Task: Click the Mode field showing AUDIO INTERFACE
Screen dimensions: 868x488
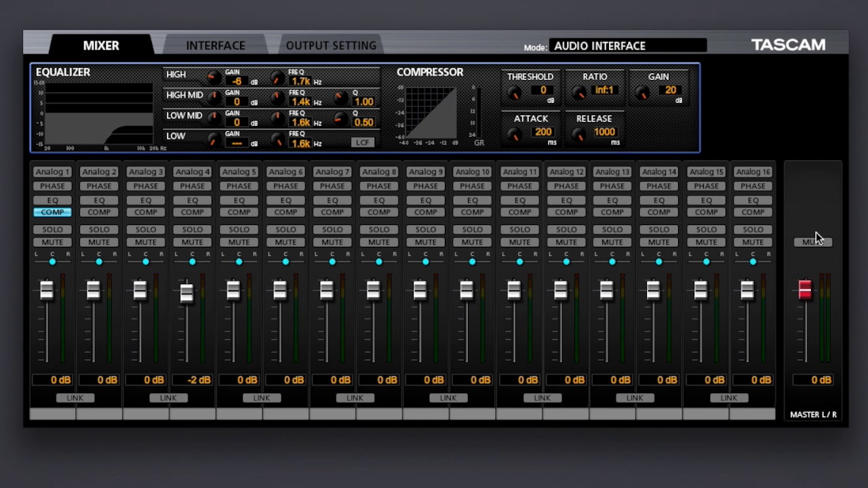Action: (628, 45)
